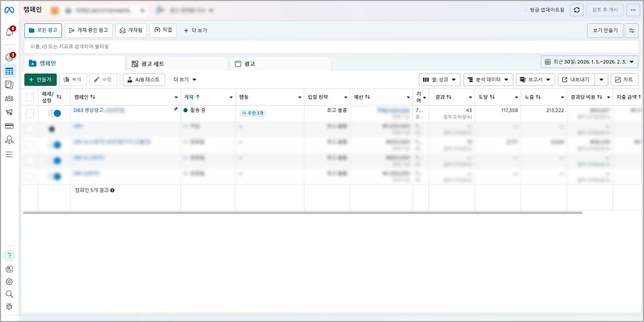The width and height of the screenshot is (644, 322).
Task: Open the help question mark icon
Action: point(9,255)
